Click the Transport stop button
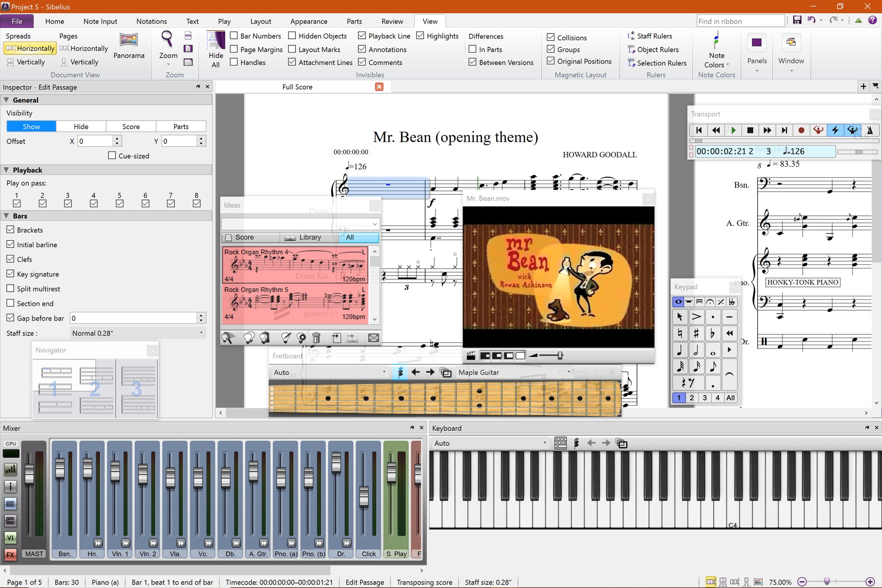 click(750, 130)
